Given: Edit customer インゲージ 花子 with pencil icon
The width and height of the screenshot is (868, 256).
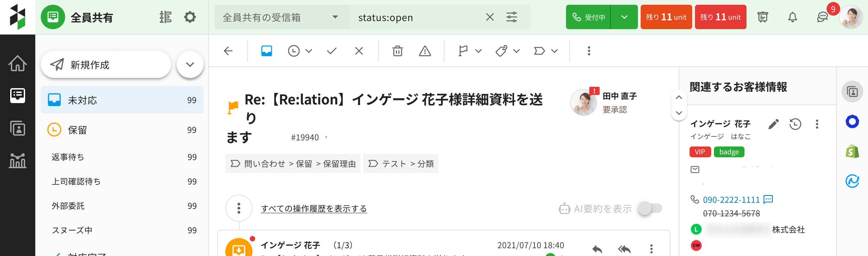Looking at the screenshot, I should [x=773, y=124].
